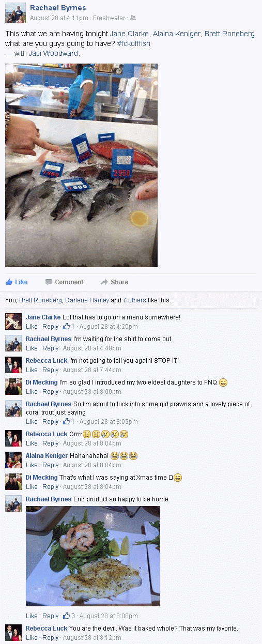Screen dimensions: 262x644
Task: Click the thumbs-up Like button under the post
Action: pyautogui.click(x=17, y=282)
